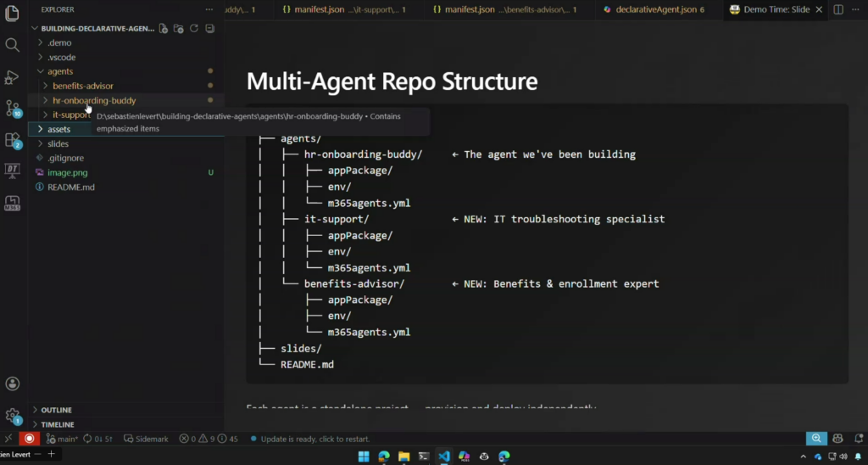Open the Manage gear settings icon
The height and width of the screenshot is (465, 868).
pos(12,416)
